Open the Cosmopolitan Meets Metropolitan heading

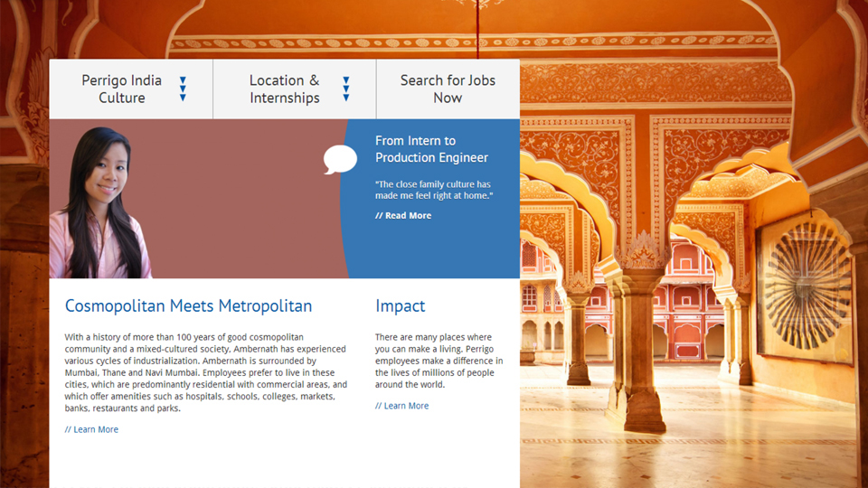coord(188,306)
